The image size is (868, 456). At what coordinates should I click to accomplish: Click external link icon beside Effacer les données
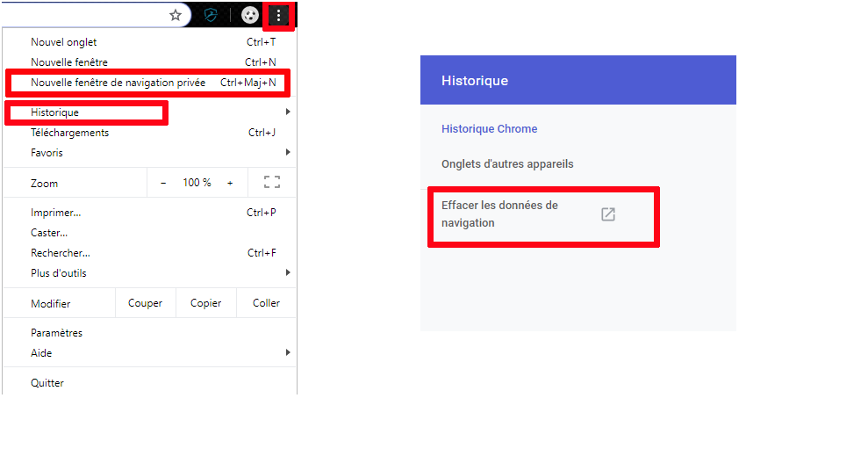(608, 214)
